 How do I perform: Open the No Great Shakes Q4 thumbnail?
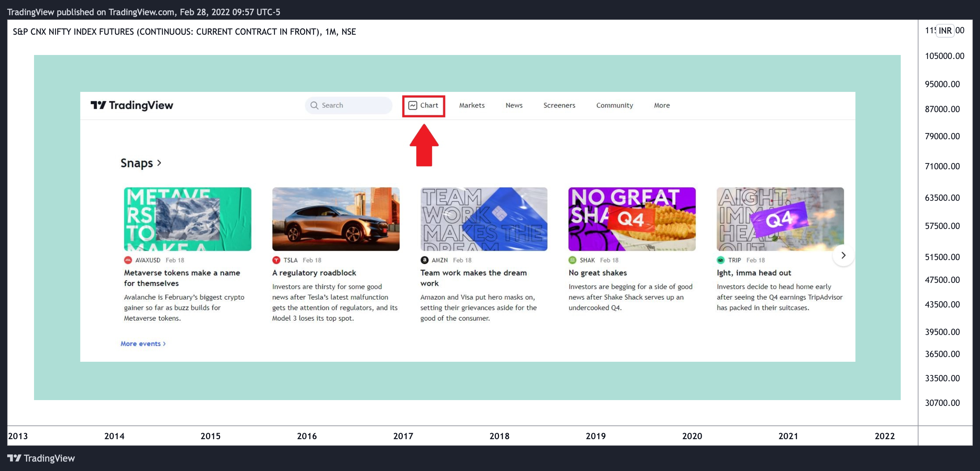click(632, 219)
